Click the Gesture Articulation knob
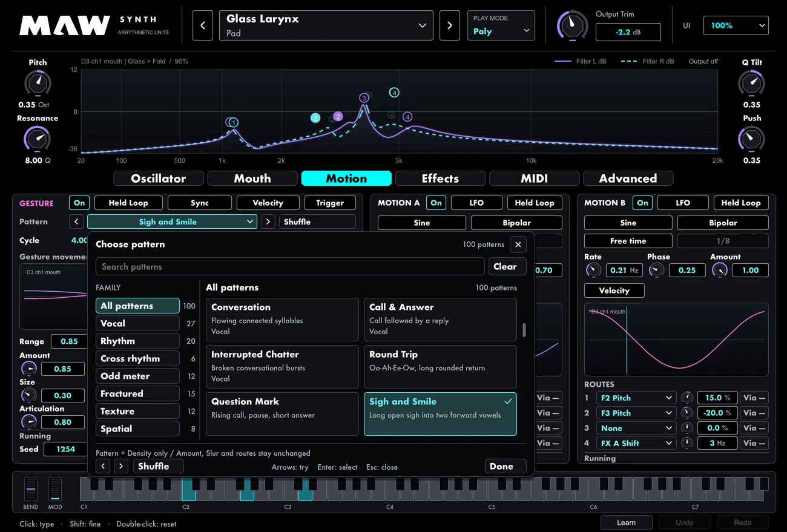This screenshot has width=787, height=532. pos(28,422)
